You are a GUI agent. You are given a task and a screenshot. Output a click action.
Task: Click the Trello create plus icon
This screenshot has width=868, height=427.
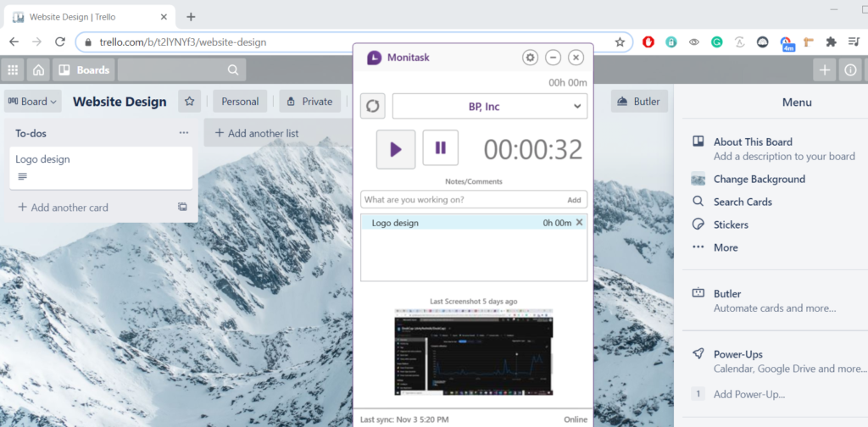click(825, 70)
